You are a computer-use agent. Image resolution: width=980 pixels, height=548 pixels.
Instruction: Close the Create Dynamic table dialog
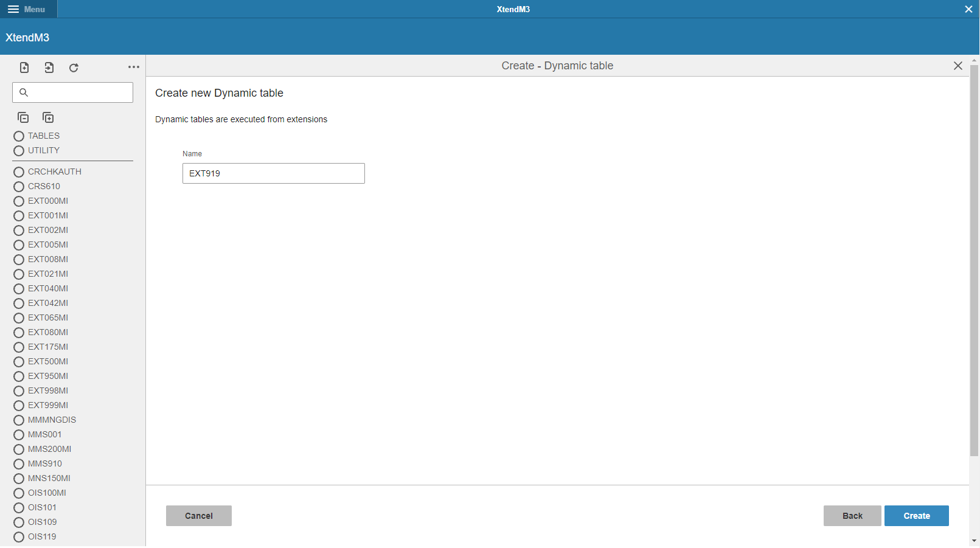(958, 66)
